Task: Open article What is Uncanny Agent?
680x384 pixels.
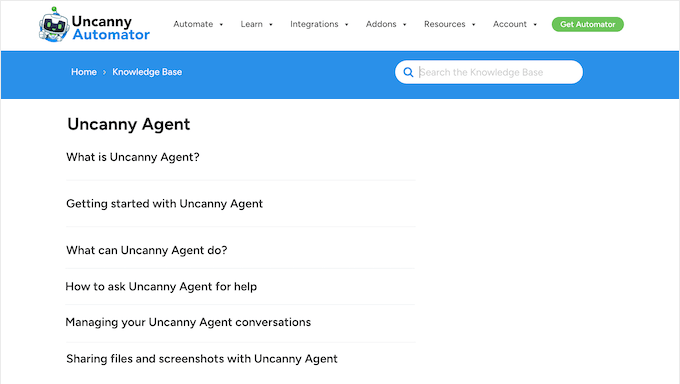Action: pyautogui.click(x=133, y=157)
